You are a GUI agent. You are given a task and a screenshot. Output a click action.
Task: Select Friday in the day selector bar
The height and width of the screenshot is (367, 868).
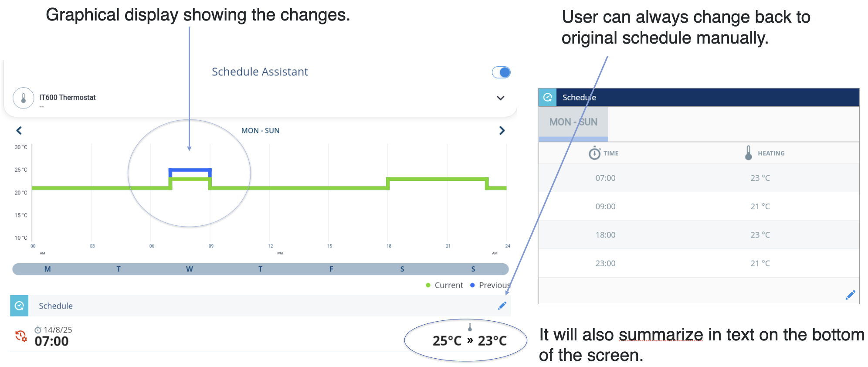pos(331,269)
